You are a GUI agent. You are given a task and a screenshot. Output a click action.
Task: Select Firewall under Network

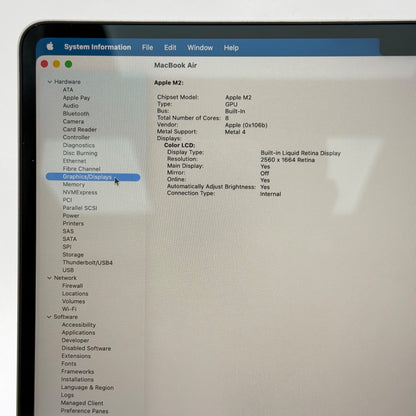[72, 286]
